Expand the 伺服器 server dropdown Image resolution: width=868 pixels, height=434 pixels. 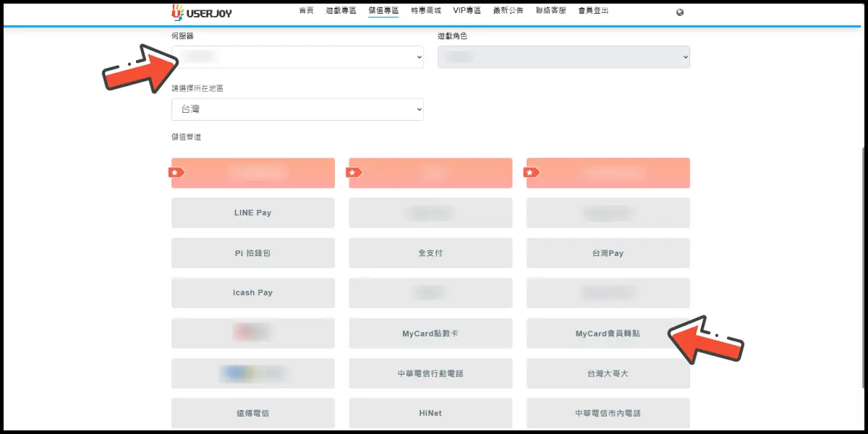coord(297,57)
